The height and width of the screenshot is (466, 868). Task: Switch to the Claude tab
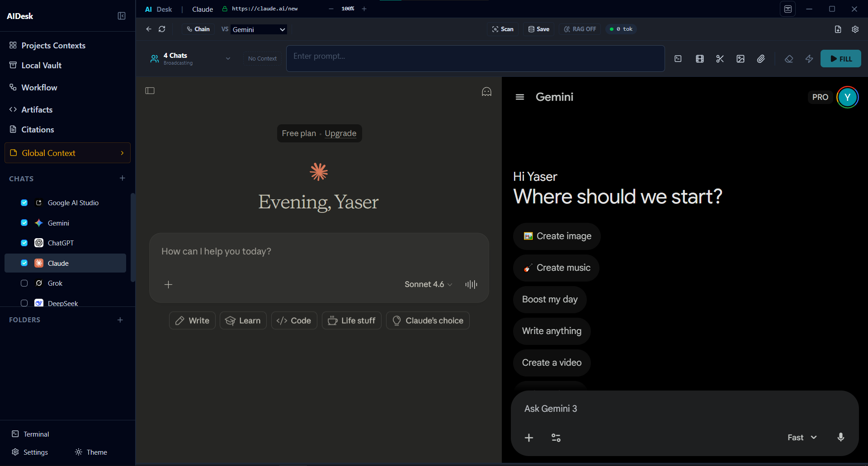pyautogui.click(x=202, y=9)
